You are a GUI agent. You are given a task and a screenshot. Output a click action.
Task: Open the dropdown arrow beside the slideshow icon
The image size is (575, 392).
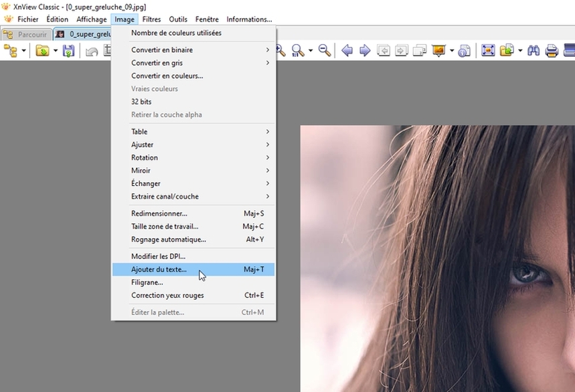pos(453,50)
